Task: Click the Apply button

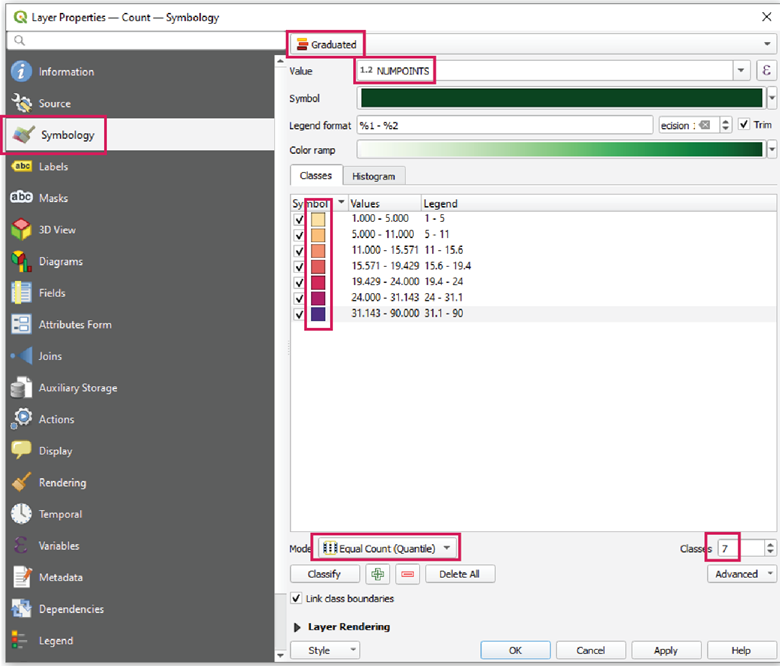Action: click(665, 650)
